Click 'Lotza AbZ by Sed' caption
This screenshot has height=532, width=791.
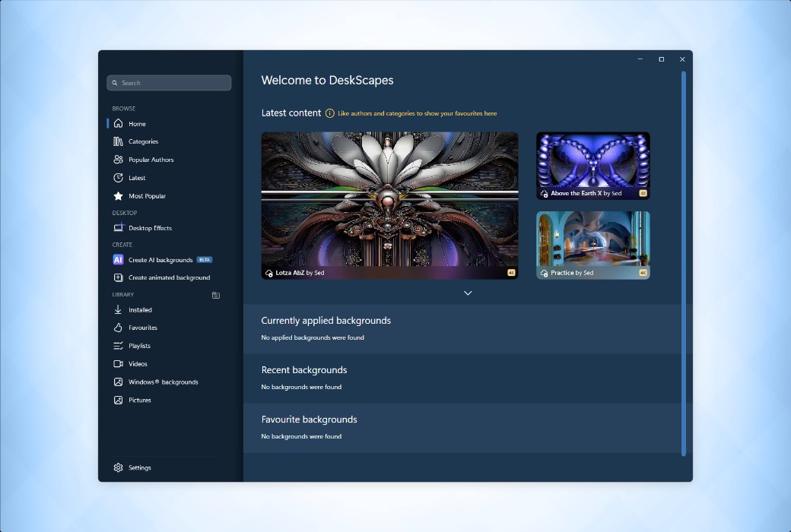(300, 273)
